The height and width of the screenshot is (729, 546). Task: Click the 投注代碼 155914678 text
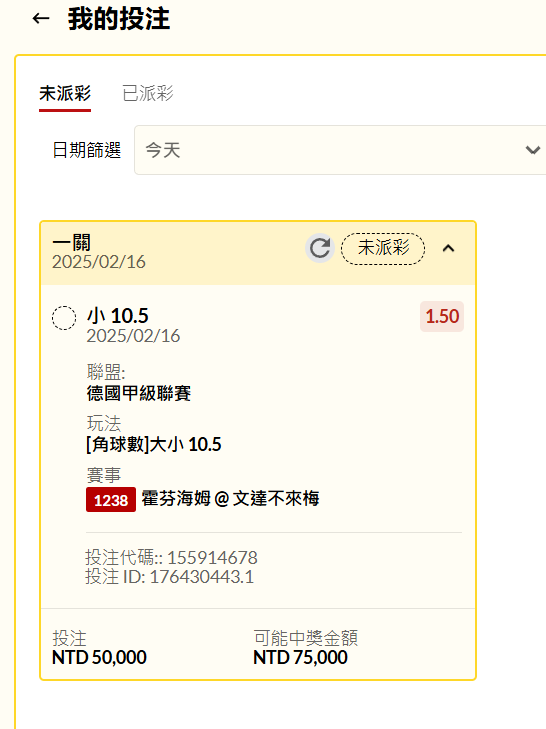(171, 557)
